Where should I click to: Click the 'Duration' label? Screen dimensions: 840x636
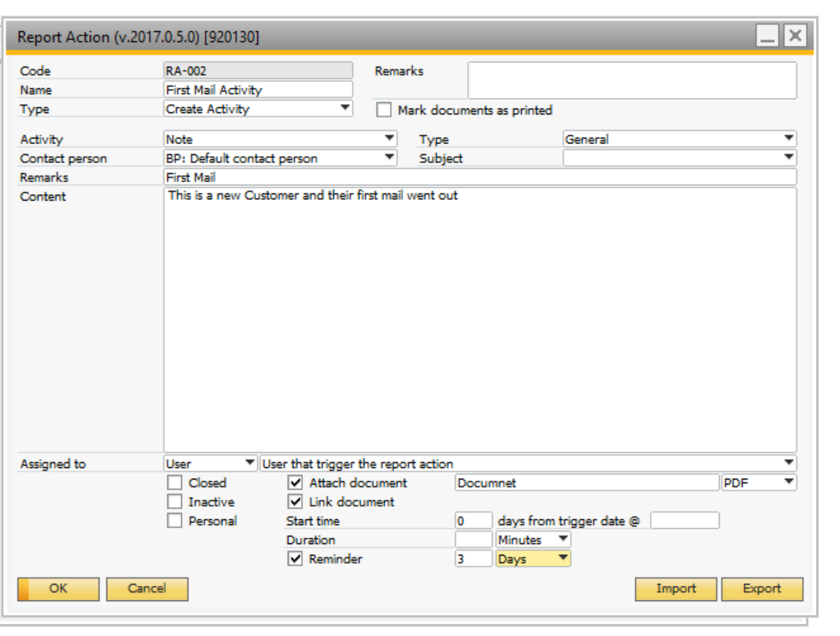311,540
